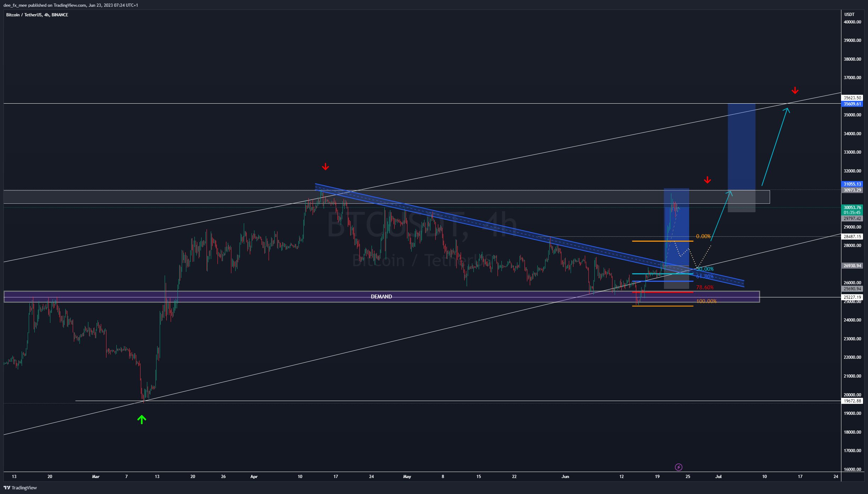
Task: Click the Jun date on time axis
Action: click(565, 477)
